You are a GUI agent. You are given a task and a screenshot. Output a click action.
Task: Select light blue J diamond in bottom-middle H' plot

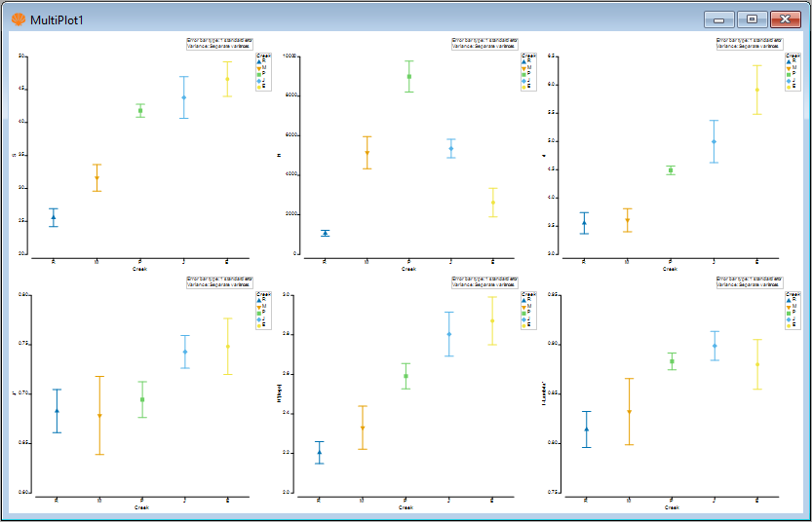click(449, 334)
